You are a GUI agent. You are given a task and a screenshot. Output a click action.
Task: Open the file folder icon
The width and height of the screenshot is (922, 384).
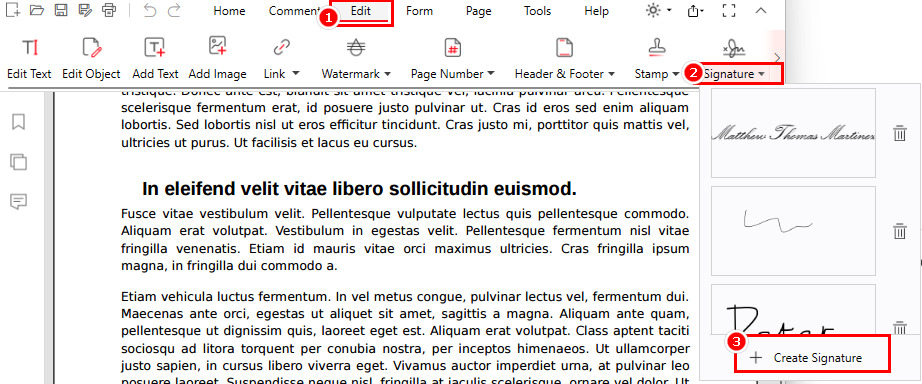[x=36, y=11]
